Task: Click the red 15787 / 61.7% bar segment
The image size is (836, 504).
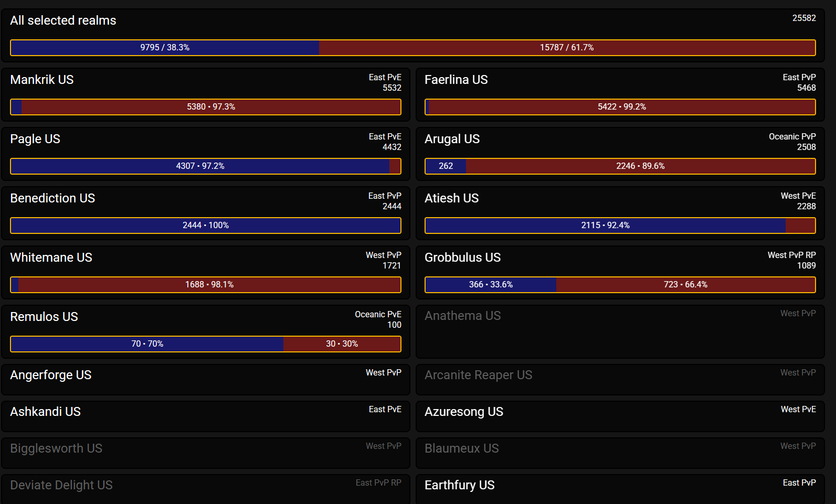Action: coord(567,48)
